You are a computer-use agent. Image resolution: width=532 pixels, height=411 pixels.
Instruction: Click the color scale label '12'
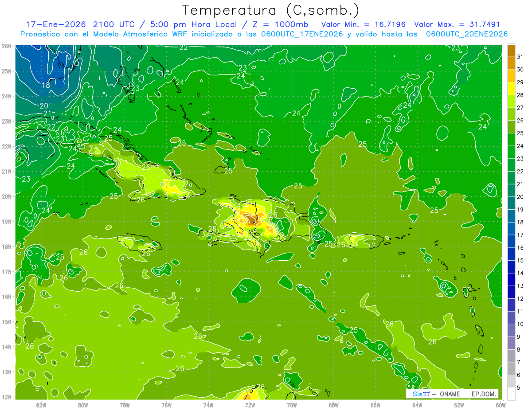(520, 299)
